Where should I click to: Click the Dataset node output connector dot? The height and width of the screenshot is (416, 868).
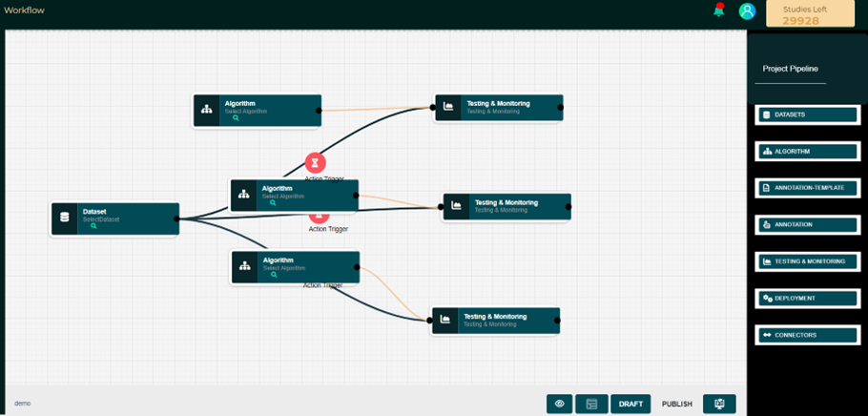[x=176, y=218]
